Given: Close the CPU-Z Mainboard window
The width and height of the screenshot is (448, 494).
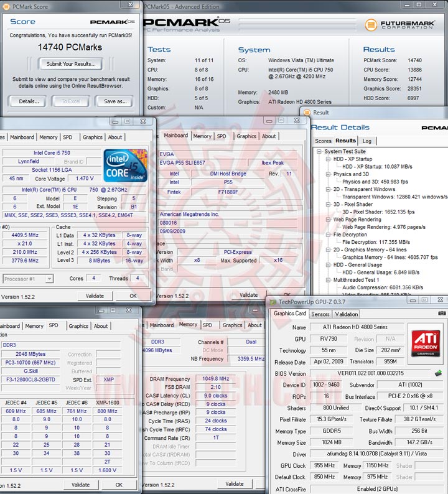Looking at the screenshot, I should coord(297,120).
